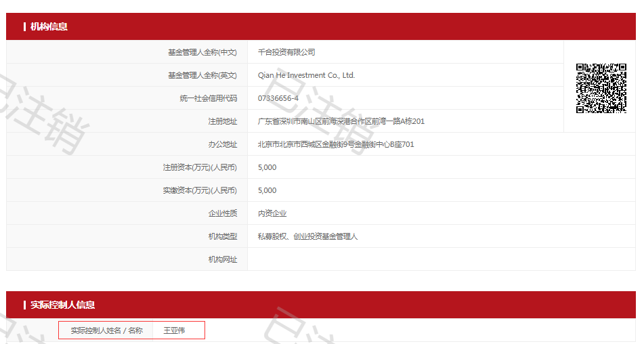The height and width of the screenshot is (344, 644).
Task: Click the 机构类型 label
Action: click(x=223, y=236)
